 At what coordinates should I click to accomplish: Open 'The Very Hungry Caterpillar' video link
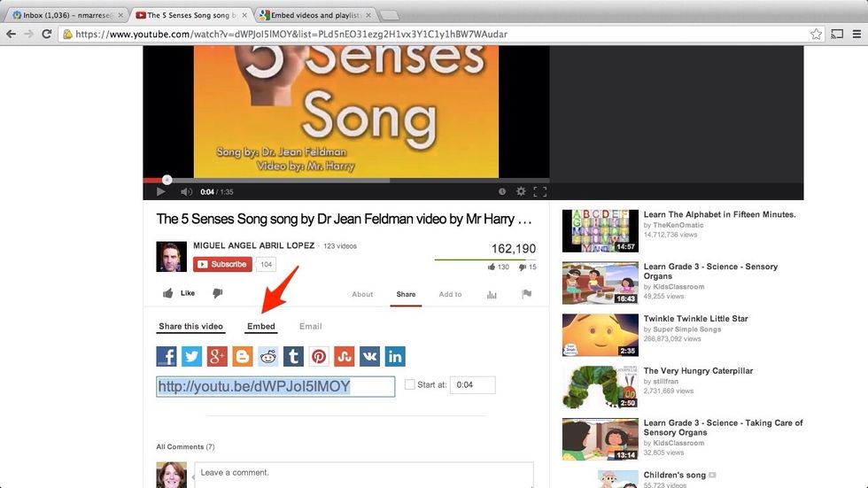698,371
